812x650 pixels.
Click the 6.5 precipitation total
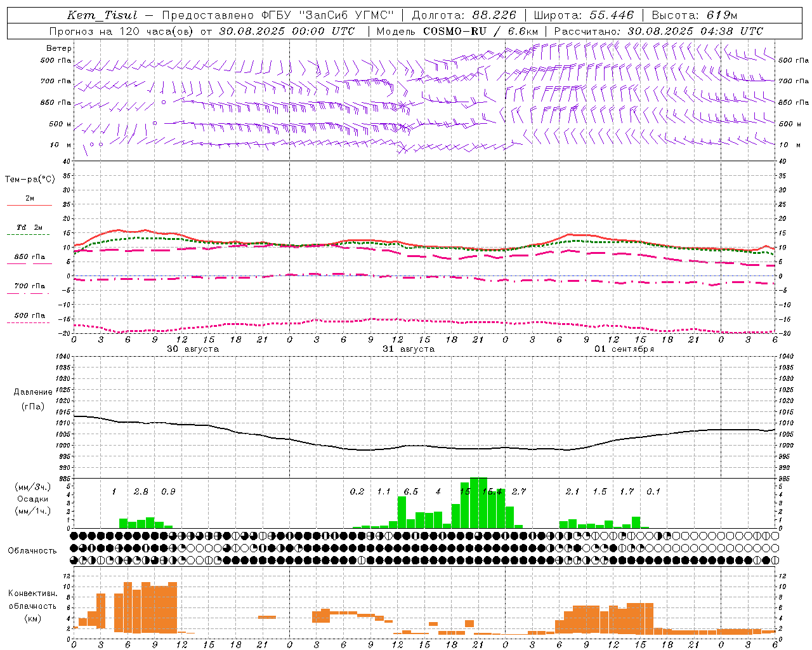(x=410, y=492)
